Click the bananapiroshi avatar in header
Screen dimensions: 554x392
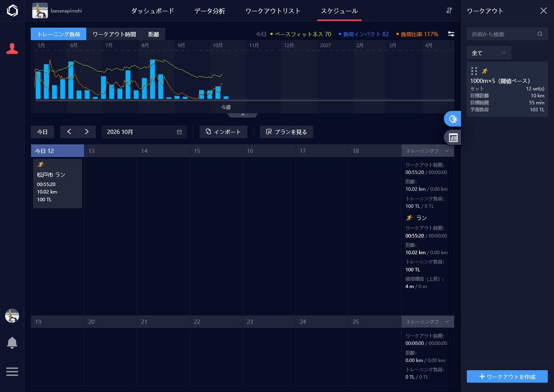[40, 11]
